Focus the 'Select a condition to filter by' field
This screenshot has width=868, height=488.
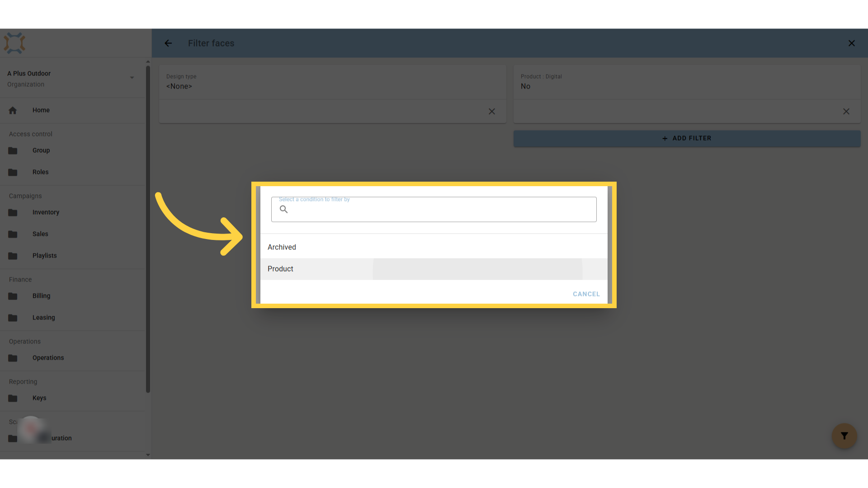click(x=434, y=210)
